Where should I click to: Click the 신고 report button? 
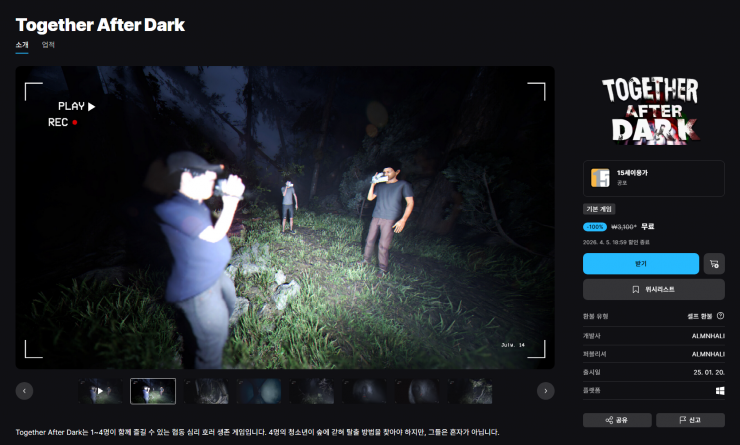[690, 420]
